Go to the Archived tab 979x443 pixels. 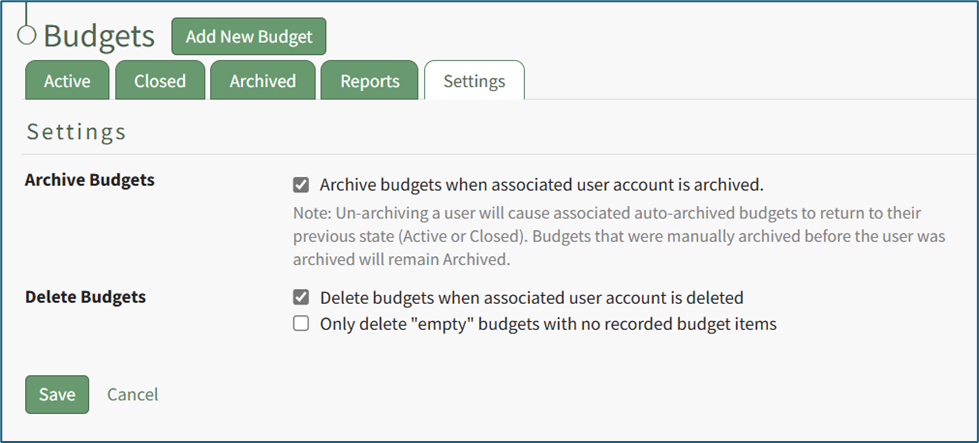coord(262,81)
